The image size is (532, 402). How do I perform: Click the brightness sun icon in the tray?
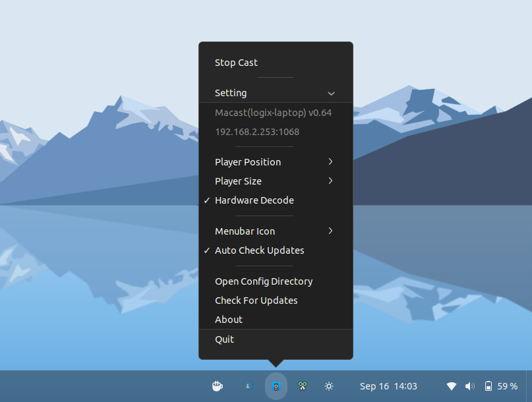(x=329, y=386)
